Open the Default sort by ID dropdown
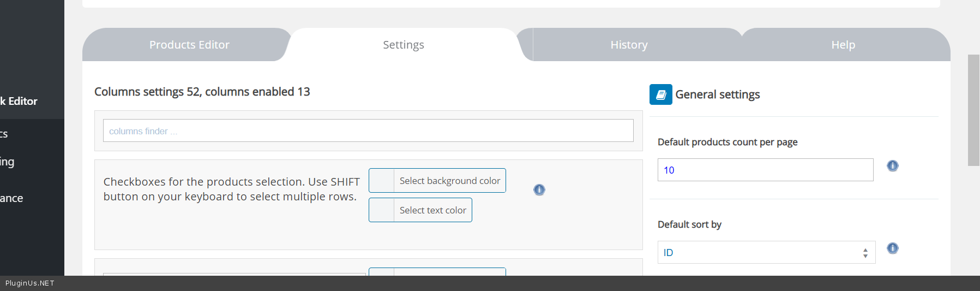 point(766,252)
